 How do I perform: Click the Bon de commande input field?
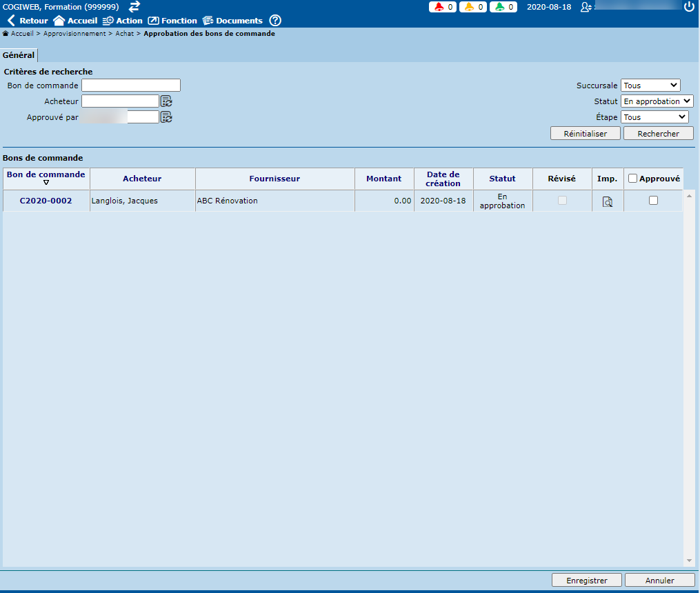pos(131,86)
